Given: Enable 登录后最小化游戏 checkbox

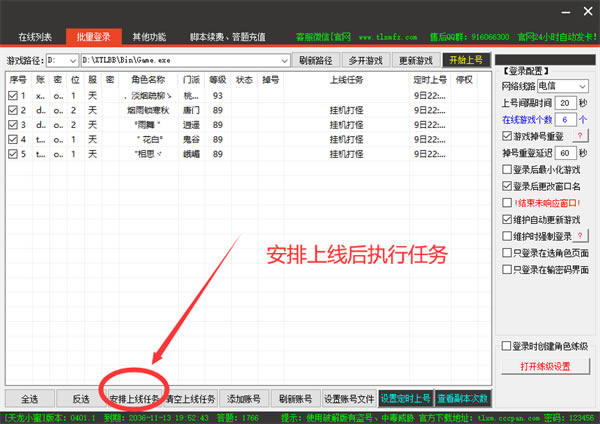Looking at the screenshot, I should [507, 169].
